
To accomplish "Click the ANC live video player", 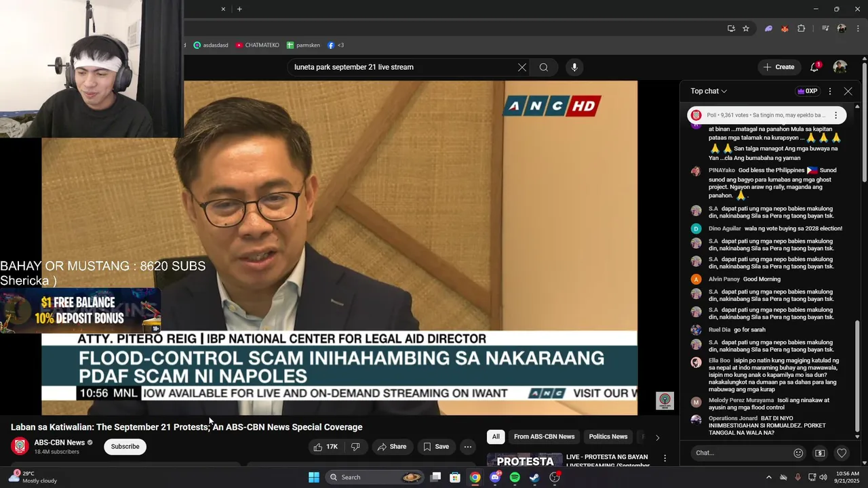I will click(x=339, y=247).
